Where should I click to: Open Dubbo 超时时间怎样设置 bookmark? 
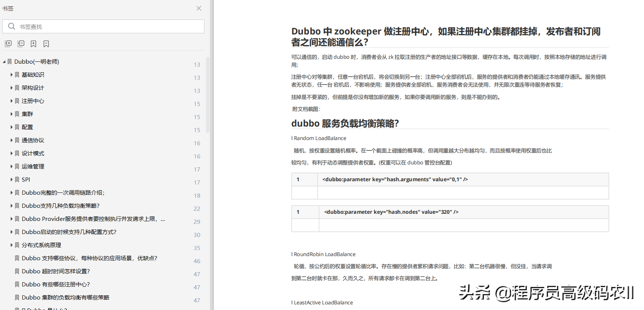pos(56,271)
